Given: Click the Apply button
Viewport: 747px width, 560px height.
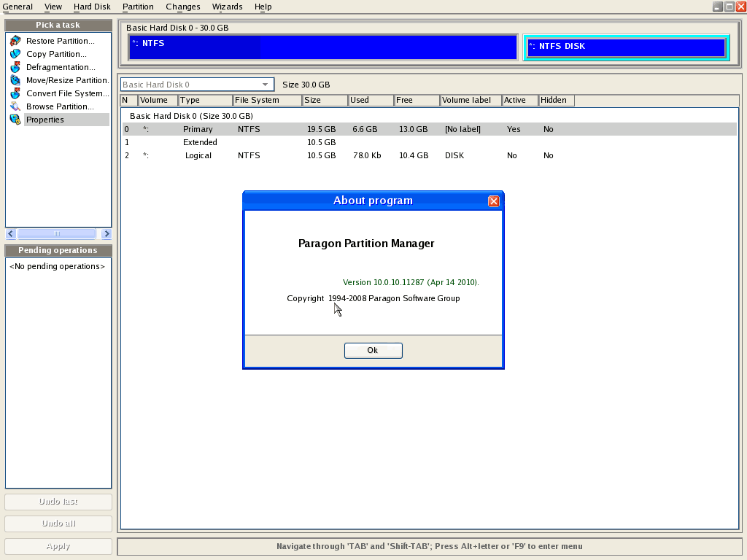Looking at the screenshot, I should (58, 546).
